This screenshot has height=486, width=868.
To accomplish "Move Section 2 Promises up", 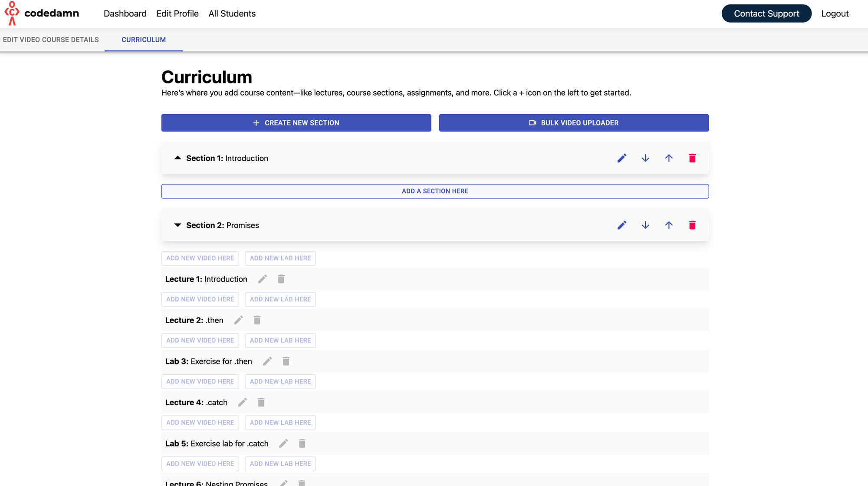I will pos(669,225).
